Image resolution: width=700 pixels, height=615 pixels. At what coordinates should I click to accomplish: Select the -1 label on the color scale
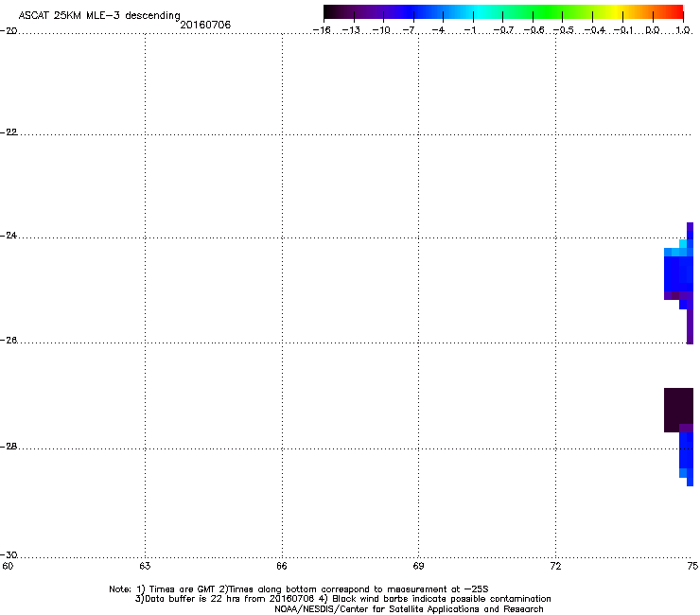[x=469, y=30]
